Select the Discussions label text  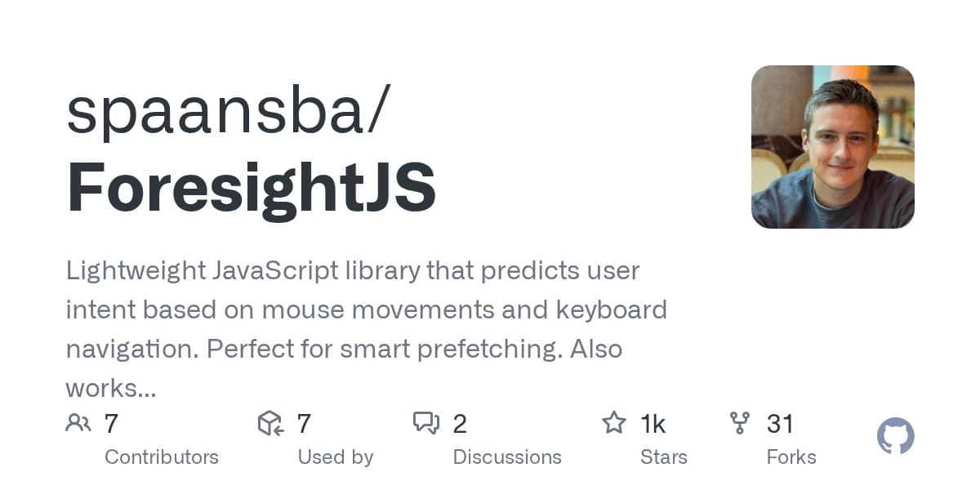[507, 457]
